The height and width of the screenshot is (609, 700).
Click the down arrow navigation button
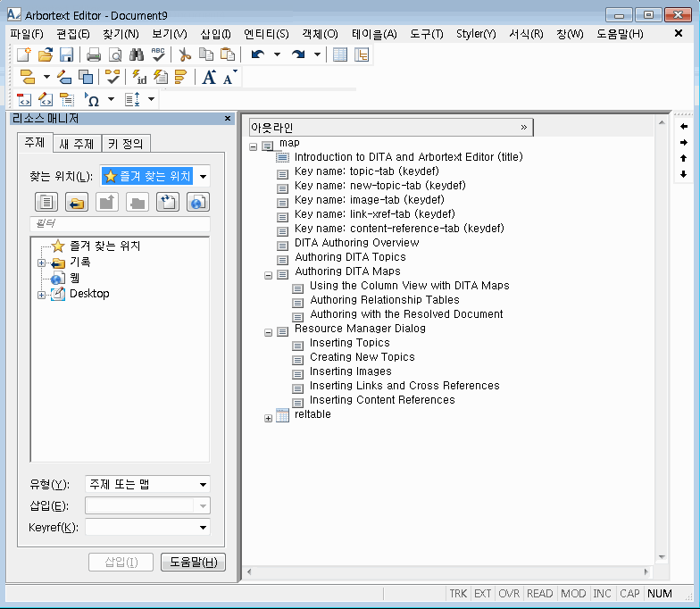(x=684, y=174)
